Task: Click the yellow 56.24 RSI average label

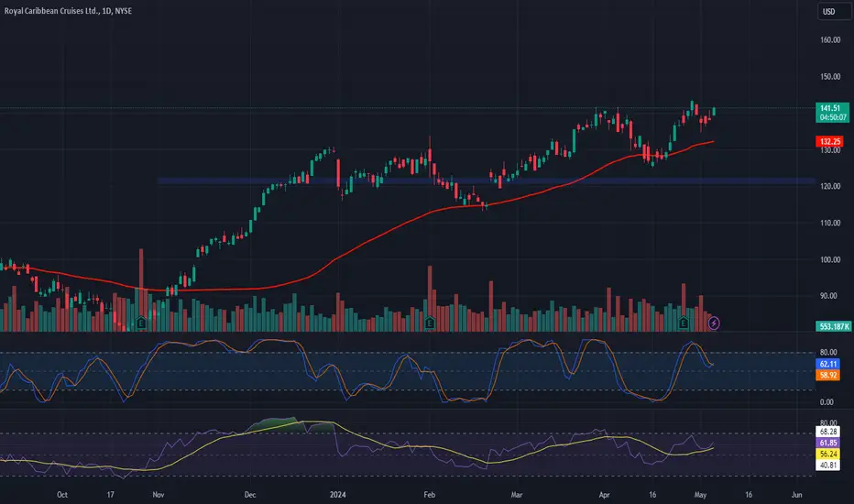Action: pyautogui.click(x=827, y=454)
